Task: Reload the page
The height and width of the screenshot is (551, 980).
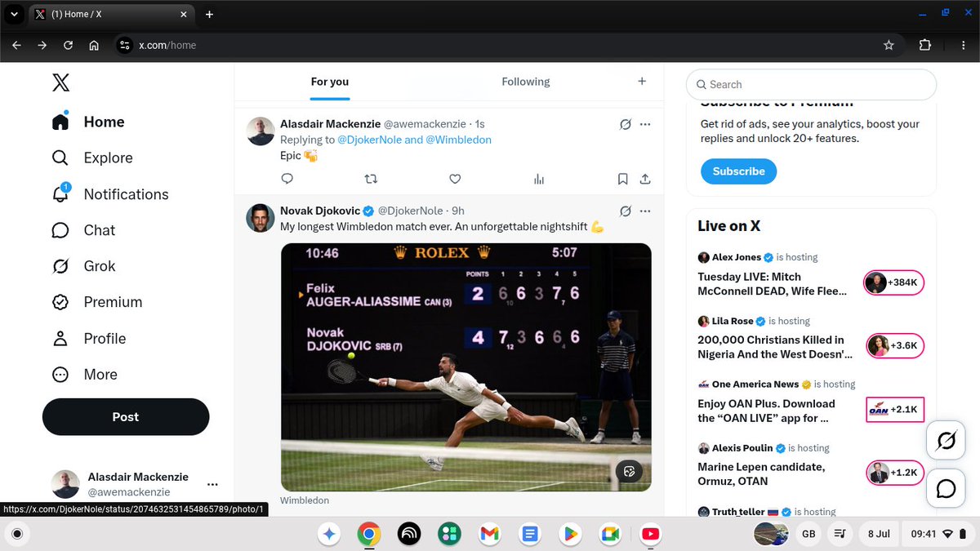Action: [68, 45]
